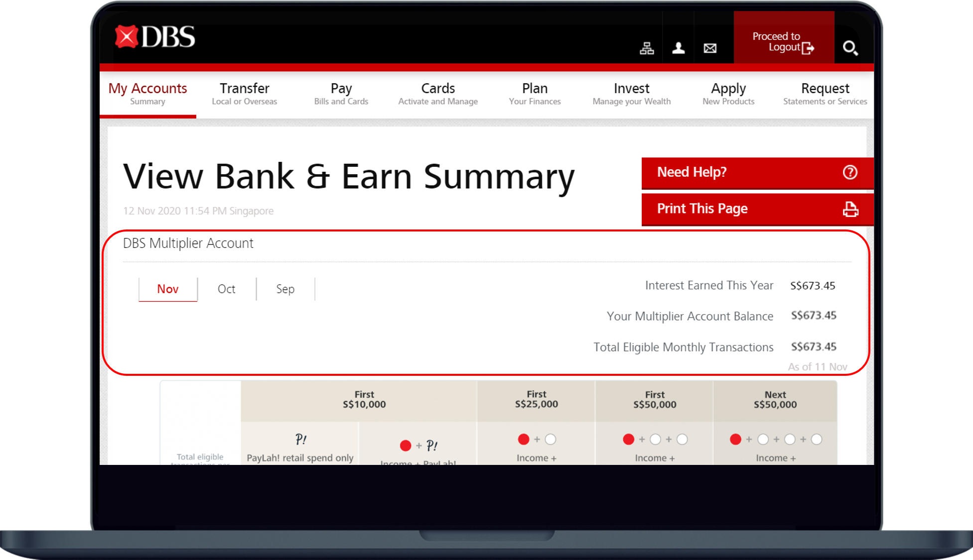The width and height of the screenshot is (973, 560).
Task: Open the Transfer Local or Overseas menu
Action: tap(244, 94)
